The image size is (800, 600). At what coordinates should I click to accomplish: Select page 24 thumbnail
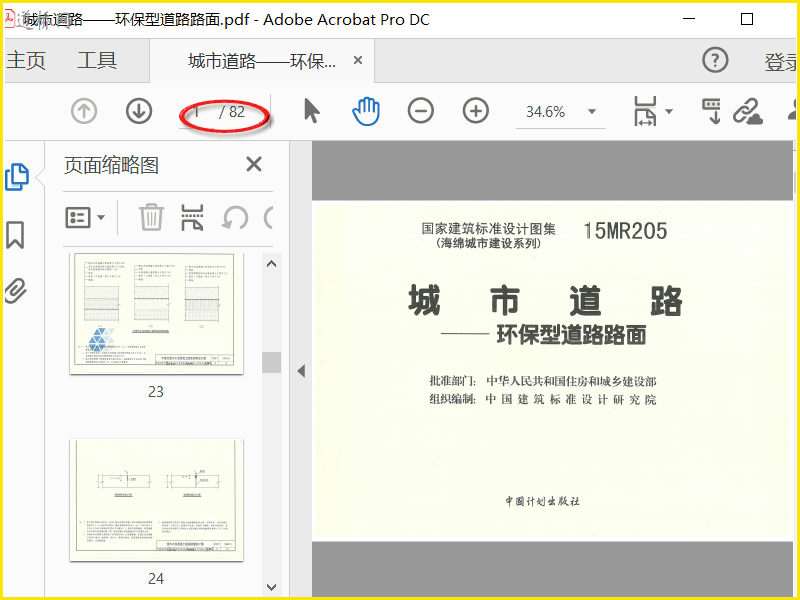pyautogui.click(x=156, y=501)
